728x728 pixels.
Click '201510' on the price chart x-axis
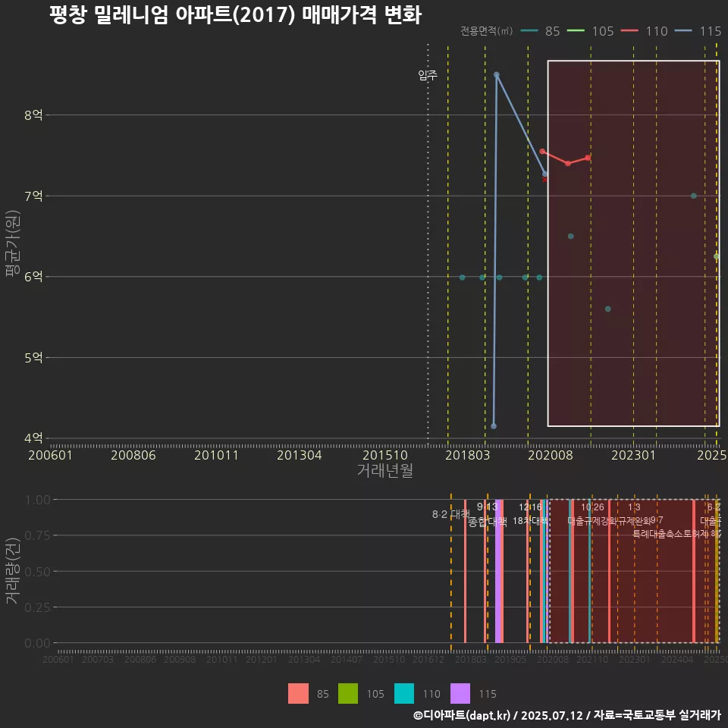click(385, 455)
